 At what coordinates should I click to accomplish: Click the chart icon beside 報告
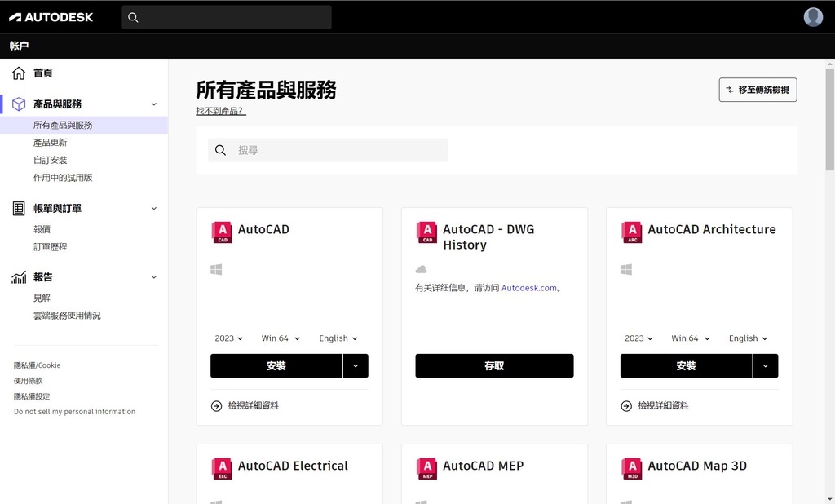coord(19,277)
